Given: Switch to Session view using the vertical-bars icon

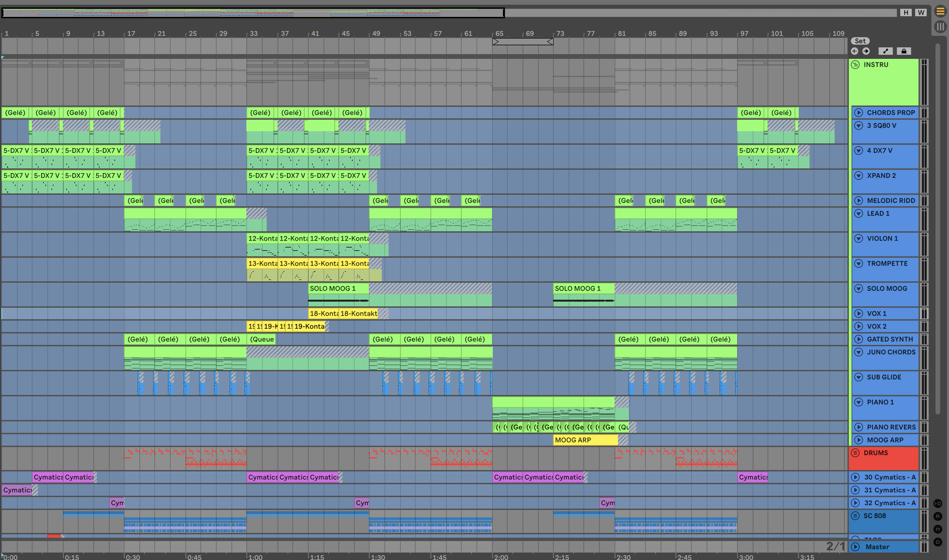Looking at the screenshot, I should click(x=940, y=27).
